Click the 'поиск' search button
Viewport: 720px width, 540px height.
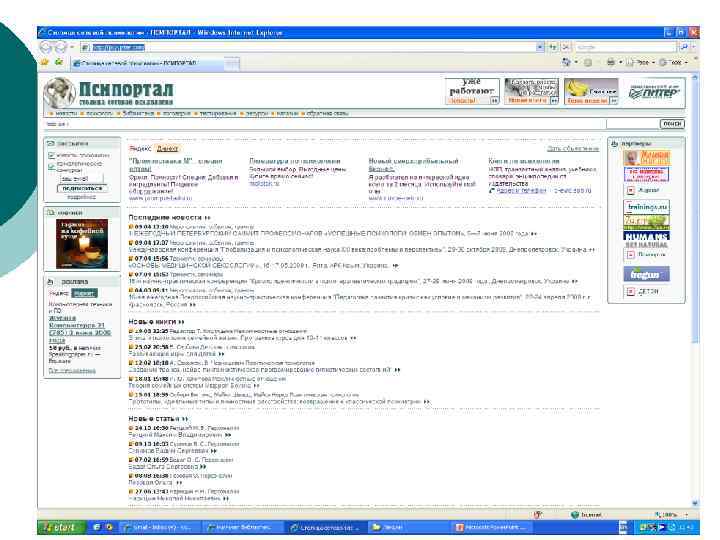pyautogui.click(x=672, y=124)
